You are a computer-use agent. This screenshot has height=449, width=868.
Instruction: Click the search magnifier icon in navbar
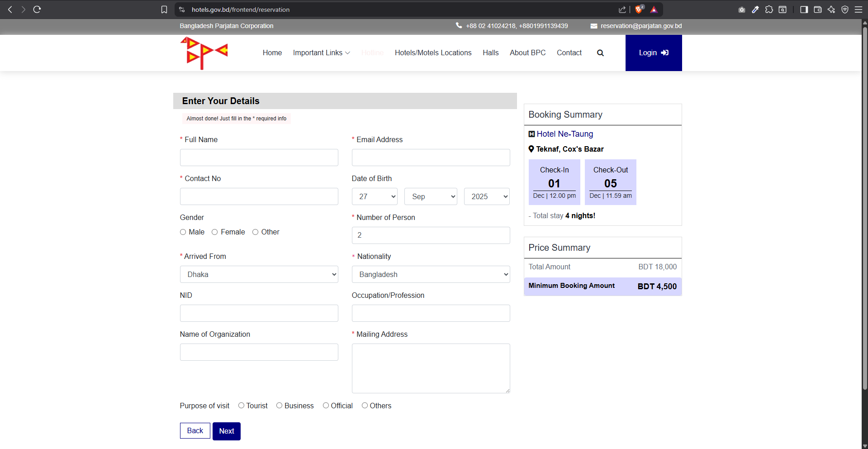(600, 53)
